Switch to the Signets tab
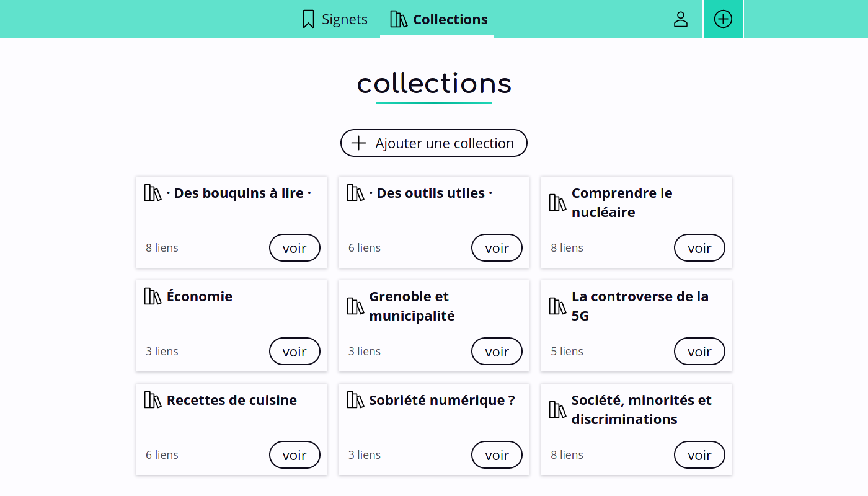 334,19
